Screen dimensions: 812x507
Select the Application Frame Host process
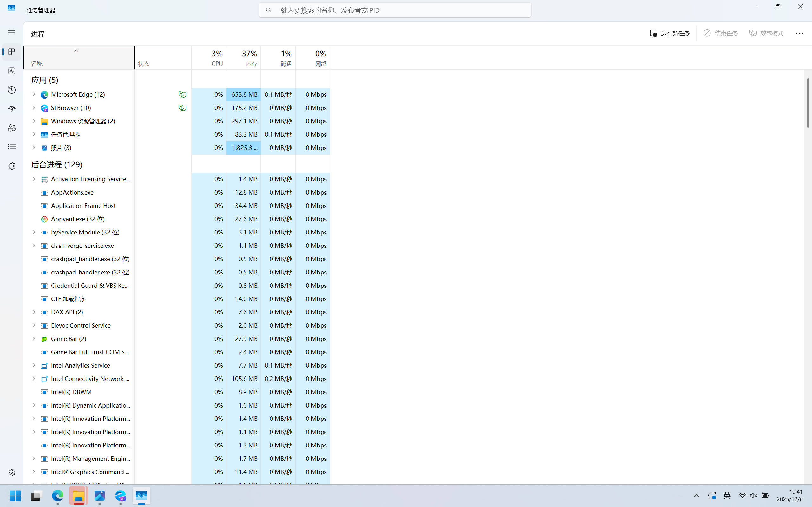pyautogui.click(x=83, y=206)
